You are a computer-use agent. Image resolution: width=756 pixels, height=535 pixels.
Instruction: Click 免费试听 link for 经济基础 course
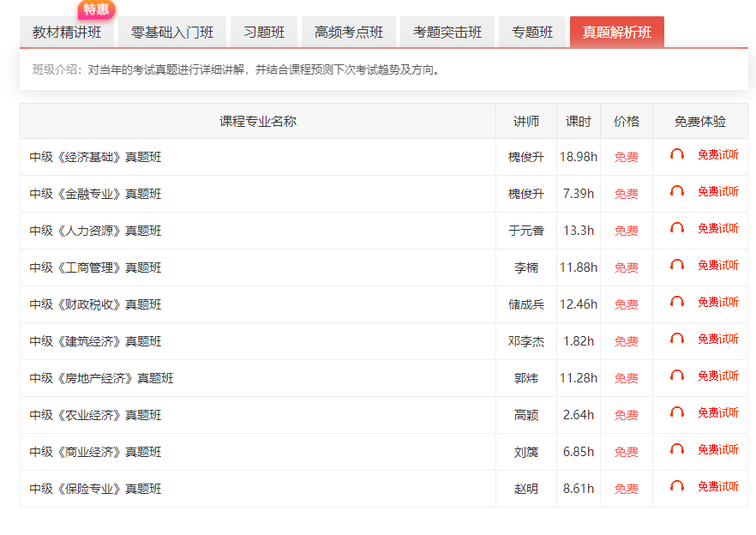pyautogui.click(x=717, y=155)
